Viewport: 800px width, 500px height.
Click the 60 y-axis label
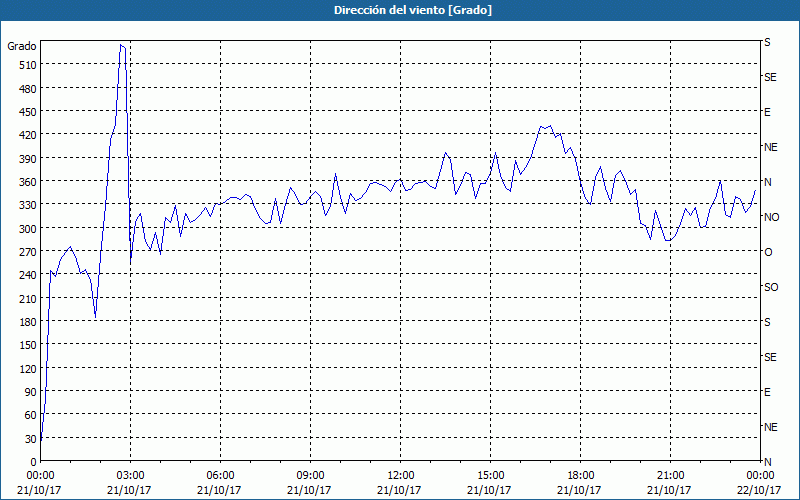tap(31, 415)
